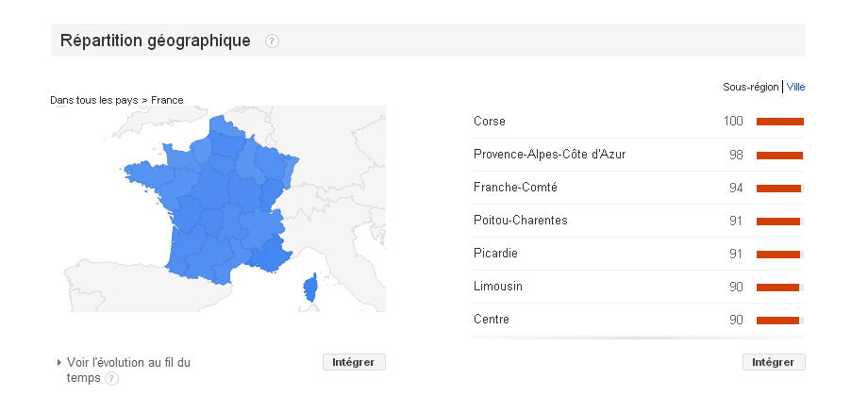868x395 pixels.
Task: Select the Sous-région view
Action: (750, 87)
